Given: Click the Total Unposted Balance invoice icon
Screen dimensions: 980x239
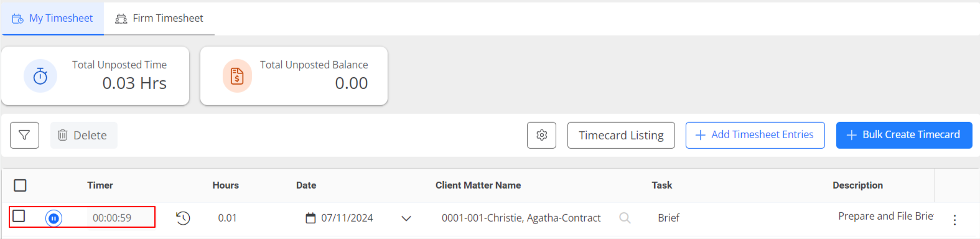Looking at the screenshot, I should click(x=237, y=76).
